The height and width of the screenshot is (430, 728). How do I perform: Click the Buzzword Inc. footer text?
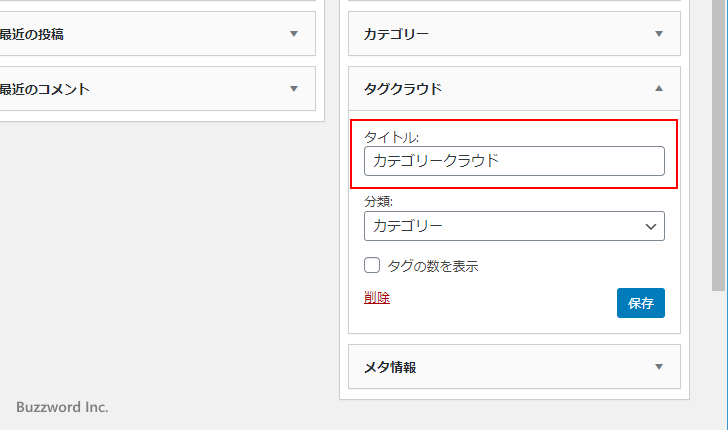(62, 407)
